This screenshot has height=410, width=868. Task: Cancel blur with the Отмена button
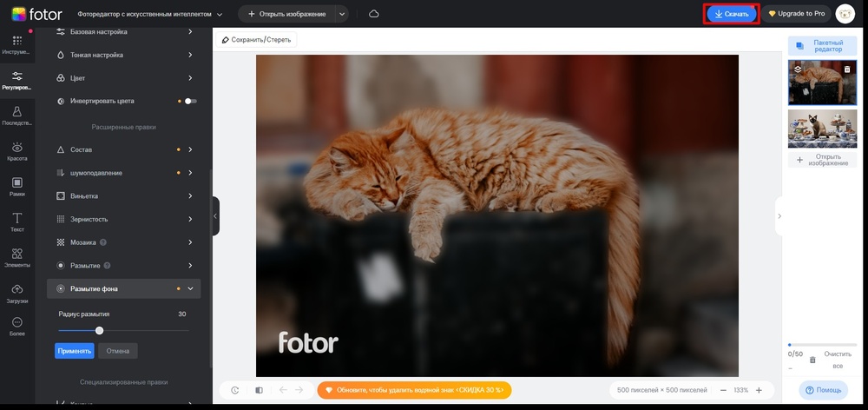pos(118,351)
